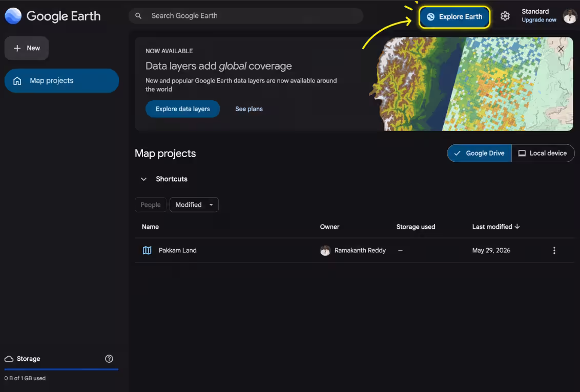Click the Search Google Earth field
This screenshot has width=580, height=392.
pyautogui.click(x=245, y=16)
